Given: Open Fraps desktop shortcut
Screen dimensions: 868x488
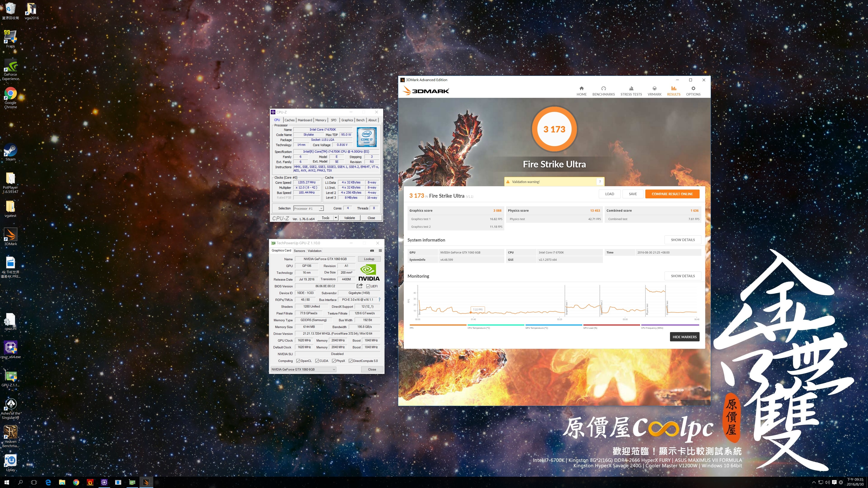Looking at the screenshot, I should (x=10, y=39).
